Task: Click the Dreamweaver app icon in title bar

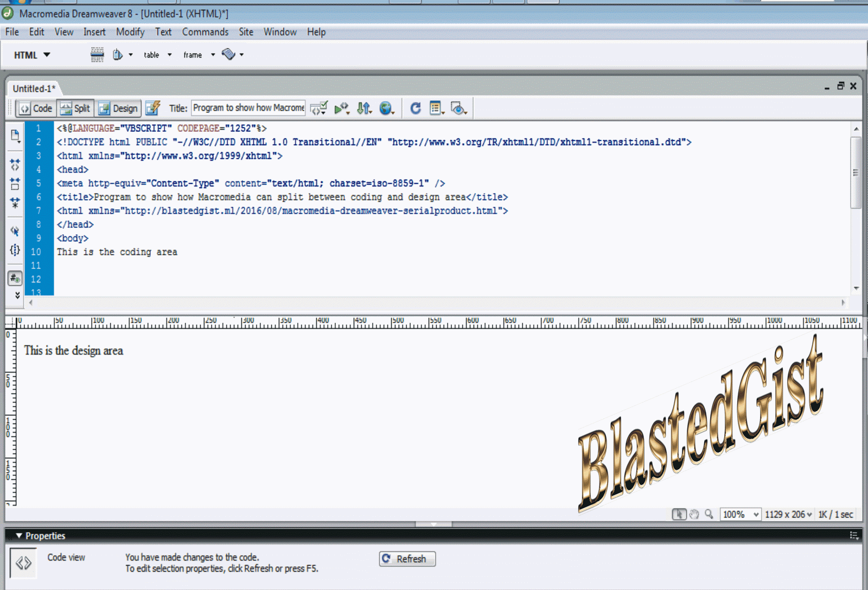Action: (8, 12)
